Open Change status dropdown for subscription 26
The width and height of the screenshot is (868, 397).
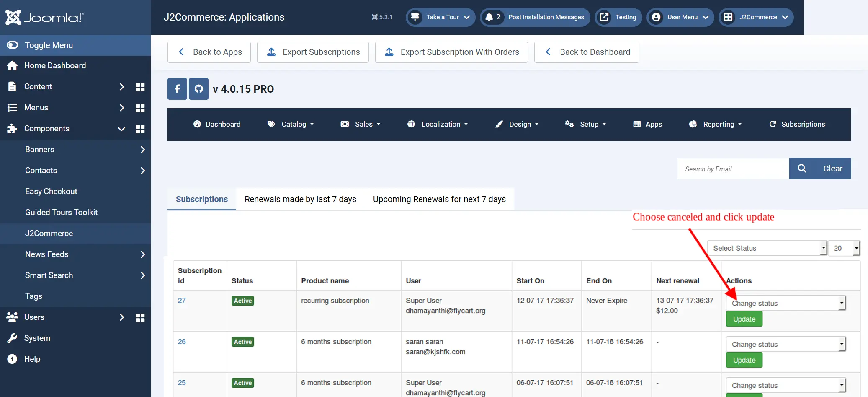tap(786, 344)
